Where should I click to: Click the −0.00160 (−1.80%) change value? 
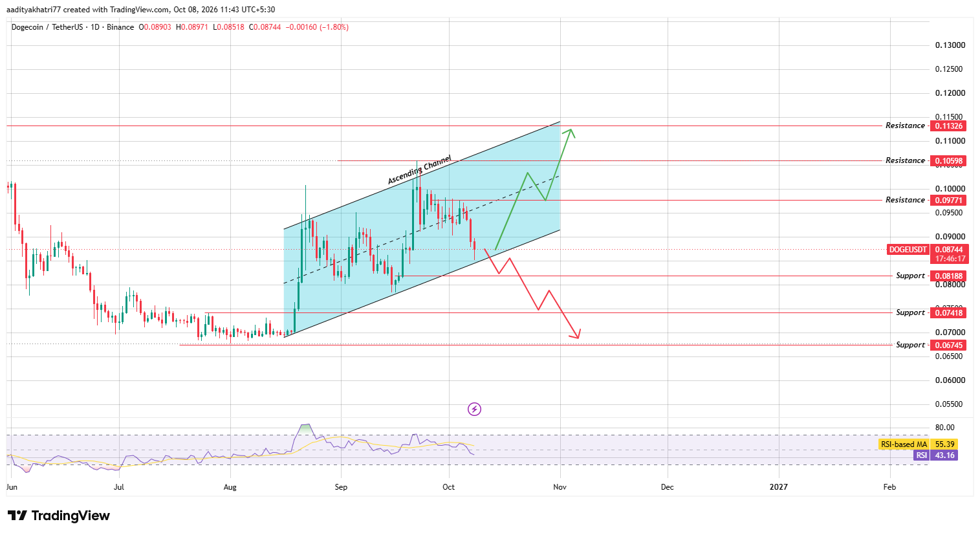[317, 27]
